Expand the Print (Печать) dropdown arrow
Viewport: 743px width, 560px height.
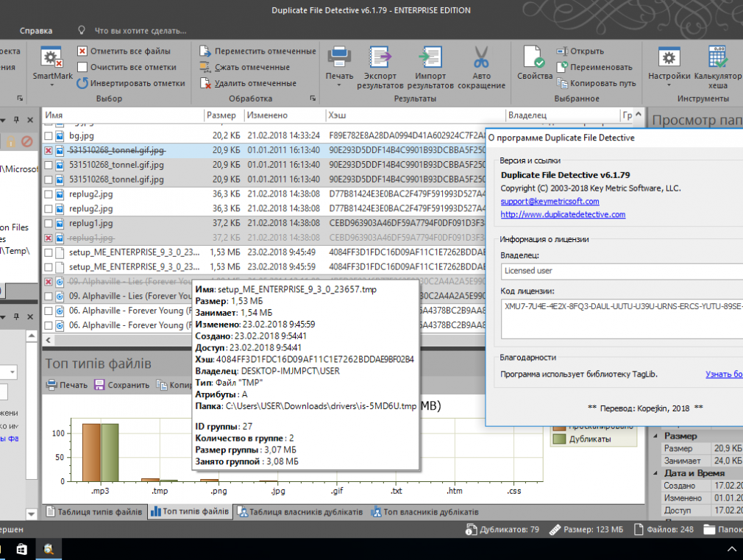[339, 85]
